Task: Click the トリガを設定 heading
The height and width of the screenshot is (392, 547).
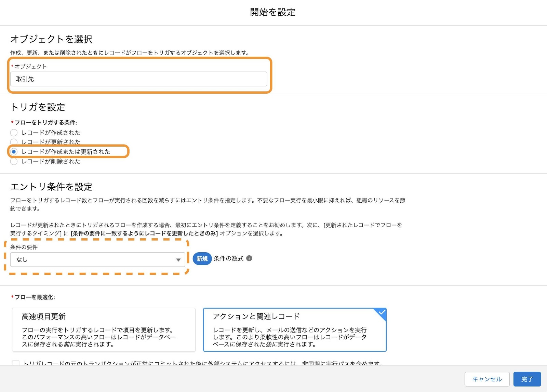Action: click(x=38, y=107)
